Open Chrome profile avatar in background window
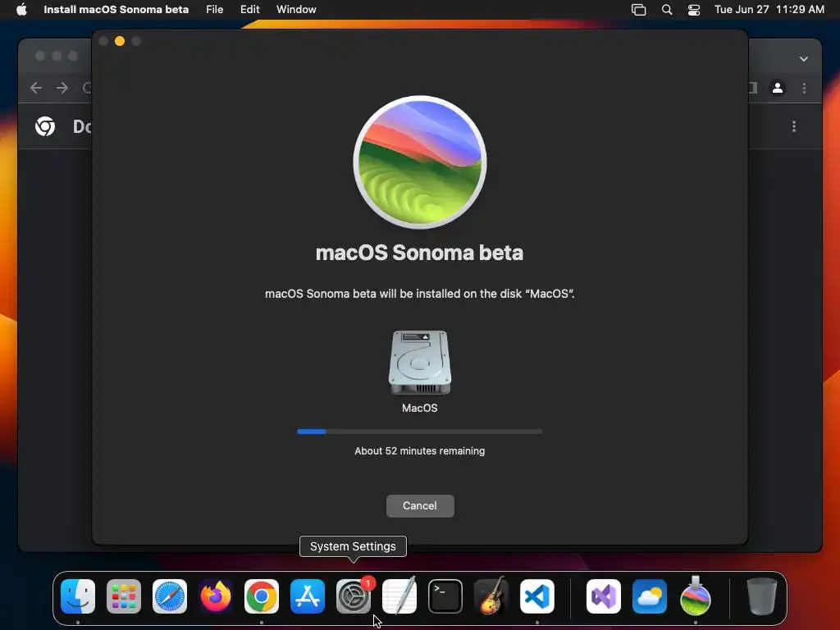Image resolution: width=840 pixels, height=630 pixels. pyautogui.click(x=778, y=87)
